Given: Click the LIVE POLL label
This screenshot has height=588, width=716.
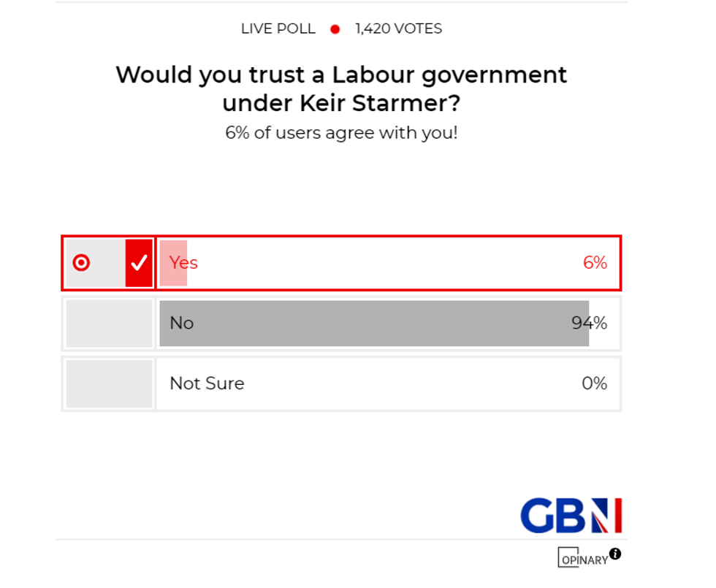Looking at the screenshot, I should [x=278, y=29].
